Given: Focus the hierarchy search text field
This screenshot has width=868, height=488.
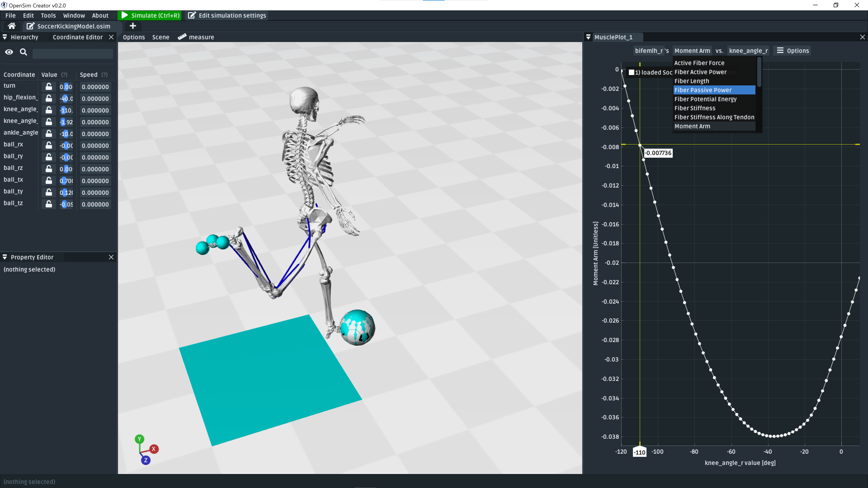Looking at the screenshot, I should point(72,53).
